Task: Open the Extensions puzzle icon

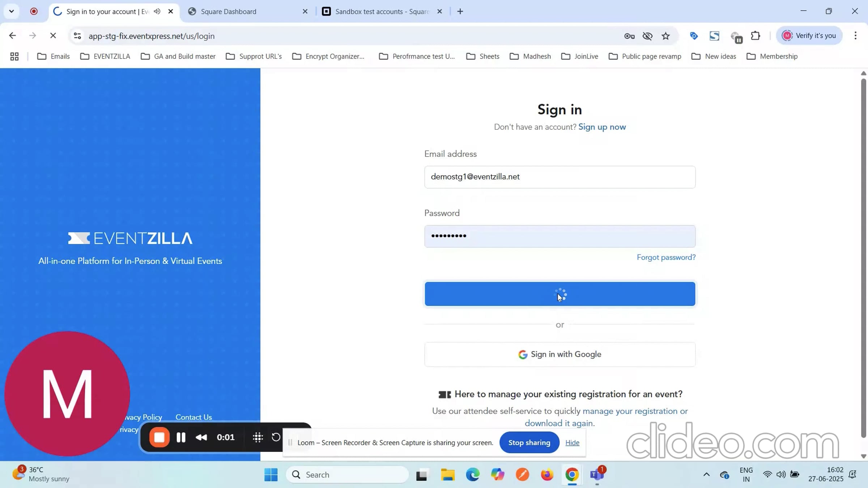Action: 756,36
